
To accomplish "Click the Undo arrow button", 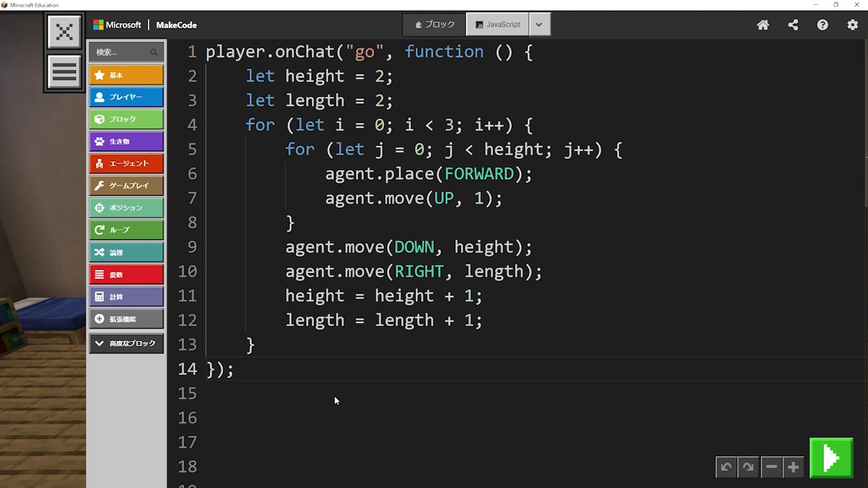I will pos(726,467).
